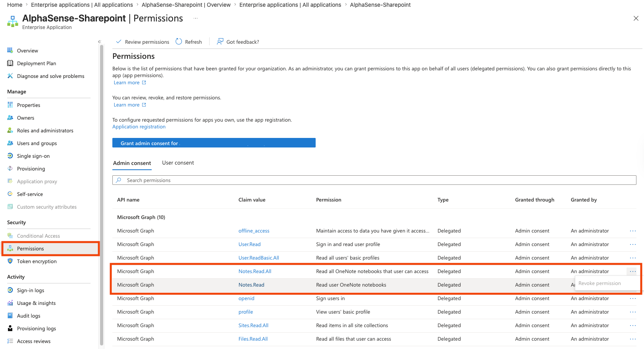
Task: Select Owners in Manage section
Action: click(25, 118)
